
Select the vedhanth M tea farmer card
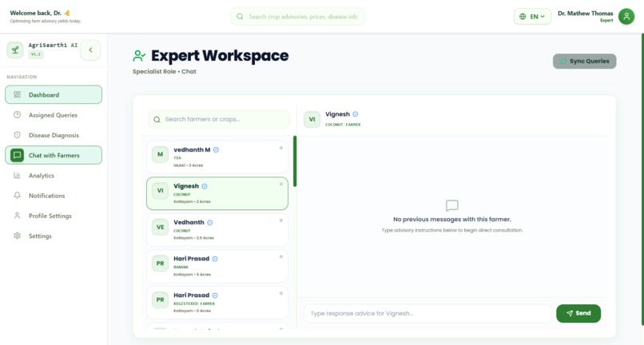(x=217, y=157)
